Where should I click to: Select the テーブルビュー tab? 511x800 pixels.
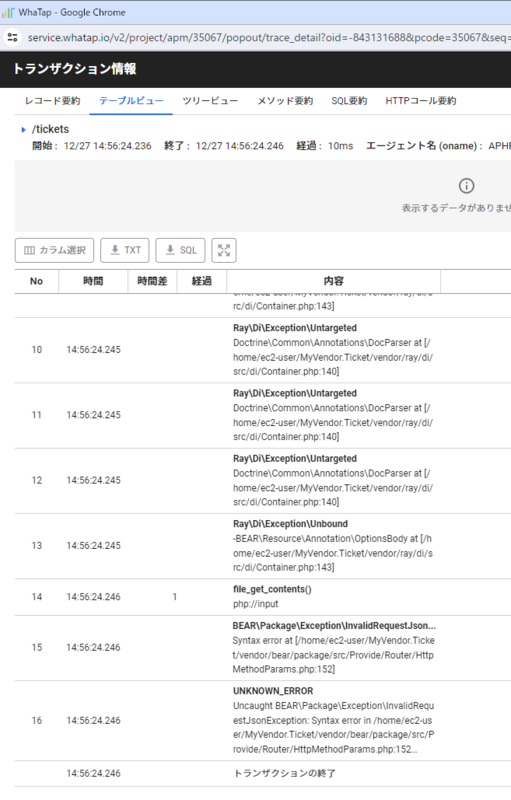pyautogui.click(x=131, y=101)
